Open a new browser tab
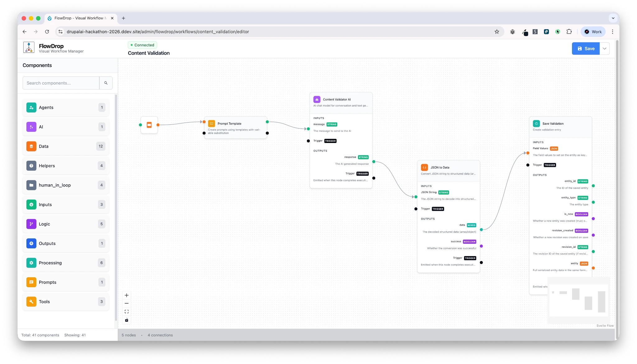 pyautogui.click(x=123, y=18)
